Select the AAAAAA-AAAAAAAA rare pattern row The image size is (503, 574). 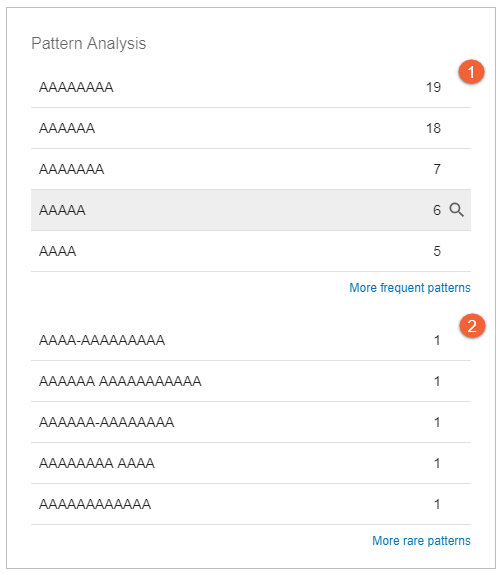(x=251, y=422)
